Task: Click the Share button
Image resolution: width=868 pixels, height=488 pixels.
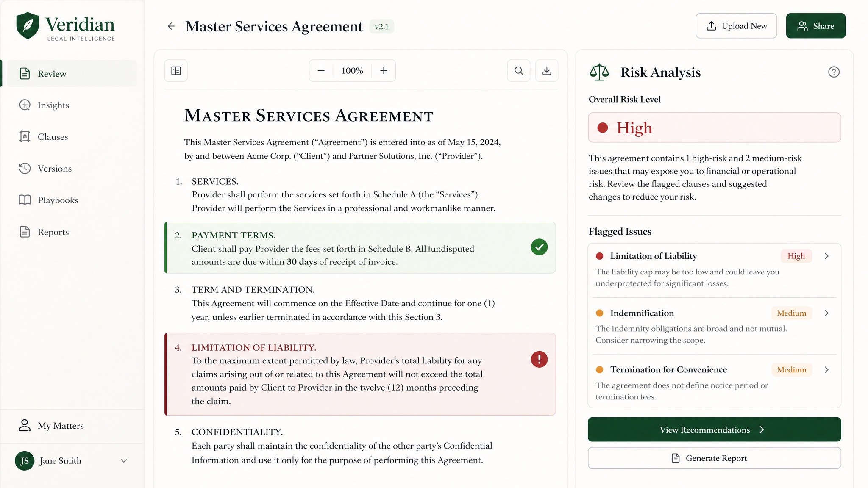Action: click(x=815, y=26)
